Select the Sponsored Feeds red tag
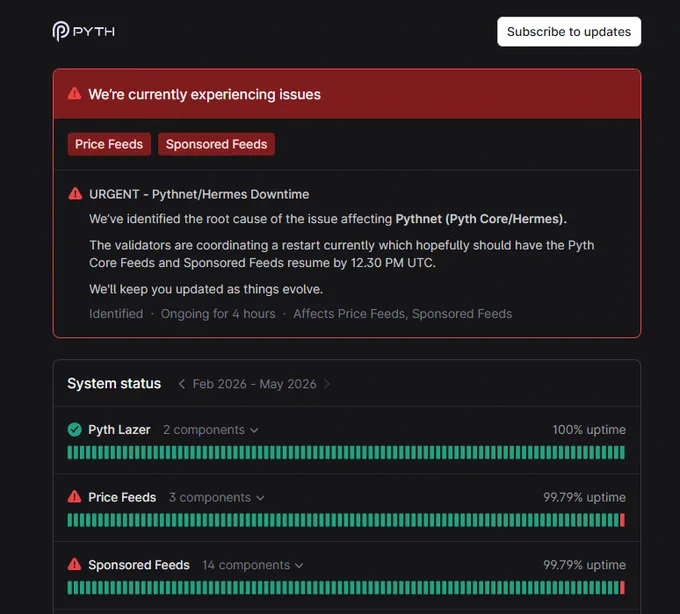 216,144
